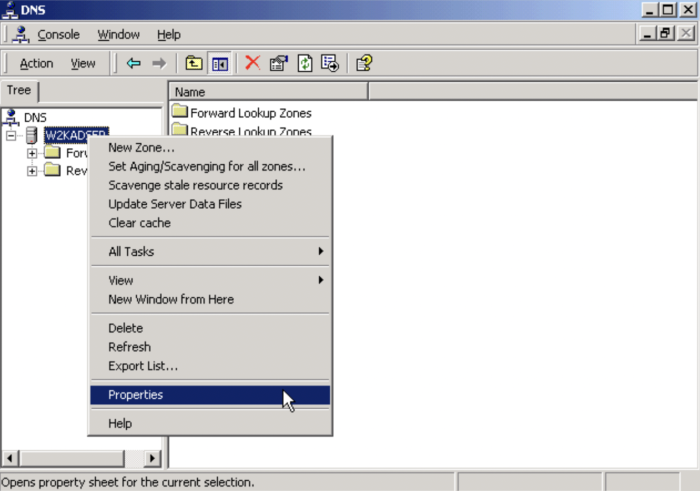The image size is (700, 491).
Task: Open Properties via the toolbar icon
Action: [x=278, y=63]
